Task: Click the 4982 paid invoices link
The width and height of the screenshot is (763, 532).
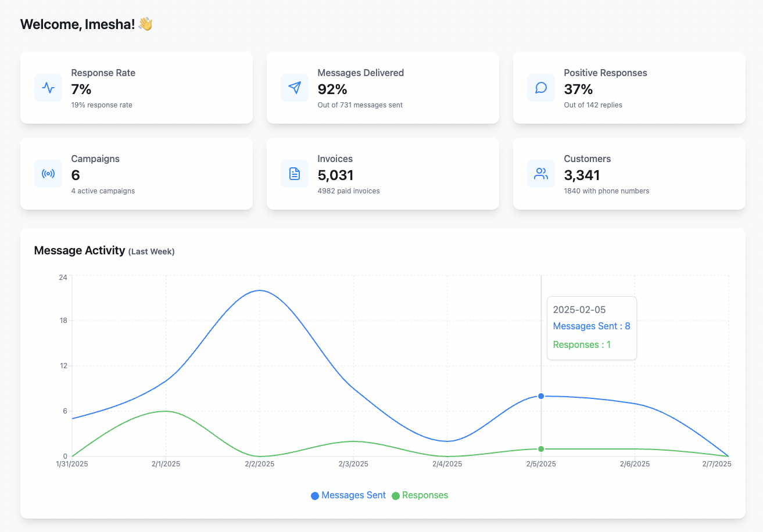Action: pos(349,190)
